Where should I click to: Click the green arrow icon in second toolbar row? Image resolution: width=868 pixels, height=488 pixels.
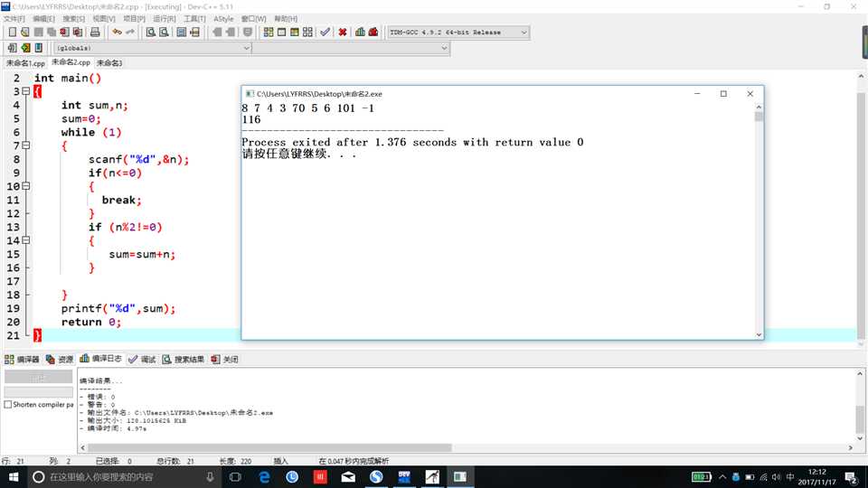(25, 48)
